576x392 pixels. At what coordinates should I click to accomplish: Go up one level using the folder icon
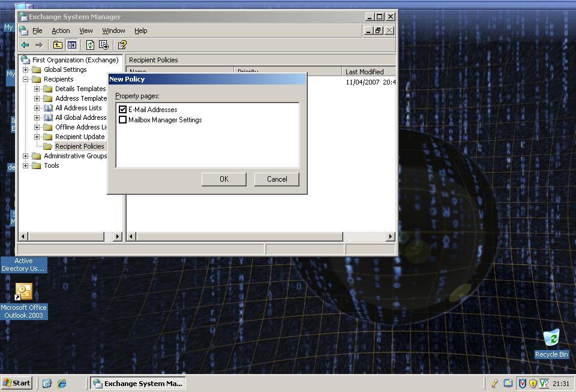tap(58, 45)
